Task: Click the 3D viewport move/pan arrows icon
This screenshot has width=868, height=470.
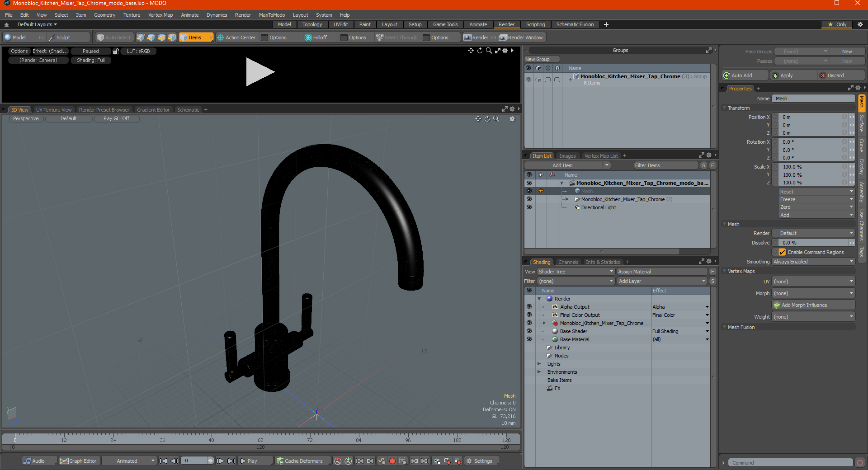Action: [478, 119]
